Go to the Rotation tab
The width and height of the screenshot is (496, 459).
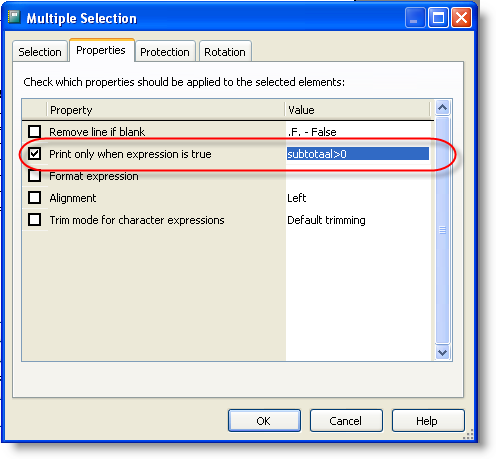[x=225, y=52]
